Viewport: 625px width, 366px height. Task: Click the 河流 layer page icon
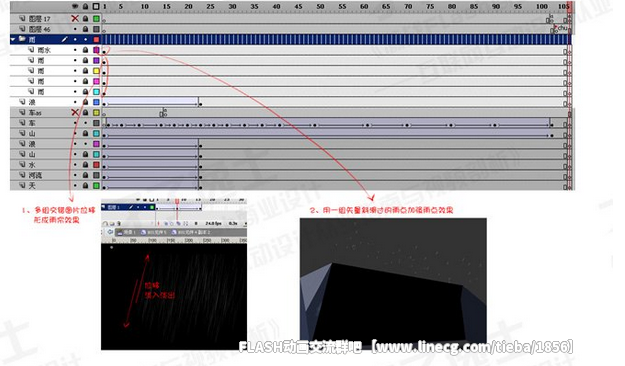click(22, 175)
